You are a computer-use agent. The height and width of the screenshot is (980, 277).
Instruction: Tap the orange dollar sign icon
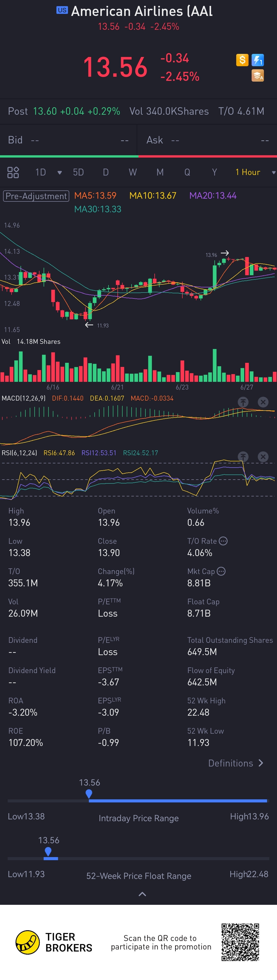point(242,60)
